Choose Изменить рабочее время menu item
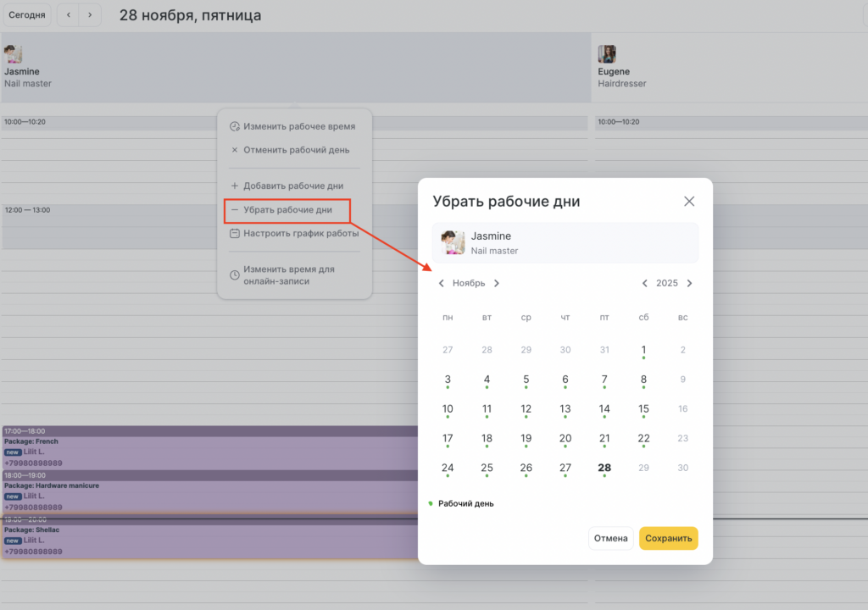868x610 pixels. coord(298,126)
